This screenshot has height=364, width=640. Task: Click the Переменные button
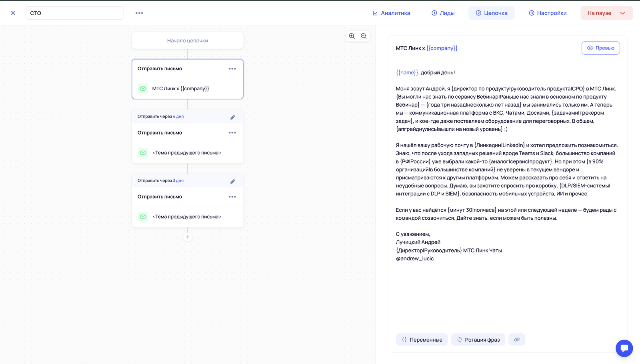pos(422,340)
